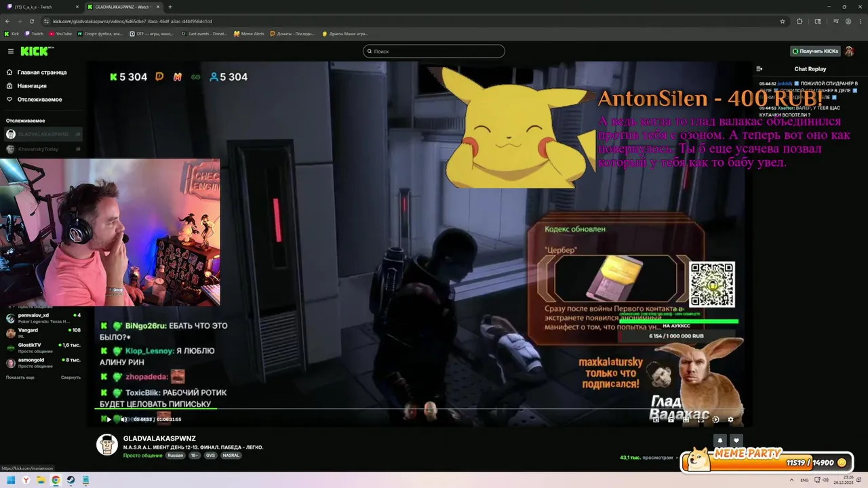This screenshot has width=868, height=488.
Task: Open user avatar menu at top right
Action: coord(849,52)
